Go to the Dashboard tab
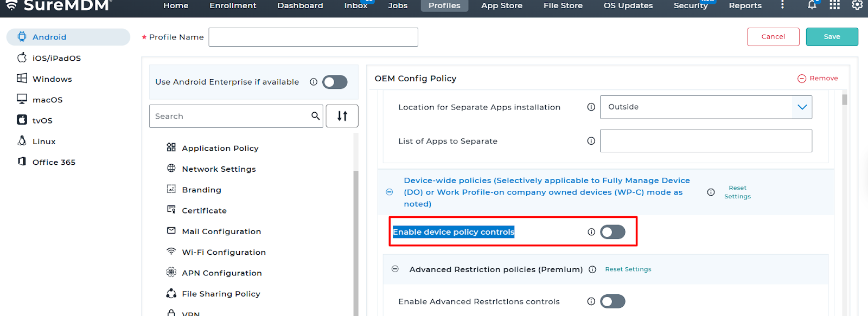868x316 pixels. click(x=300, y=5)
